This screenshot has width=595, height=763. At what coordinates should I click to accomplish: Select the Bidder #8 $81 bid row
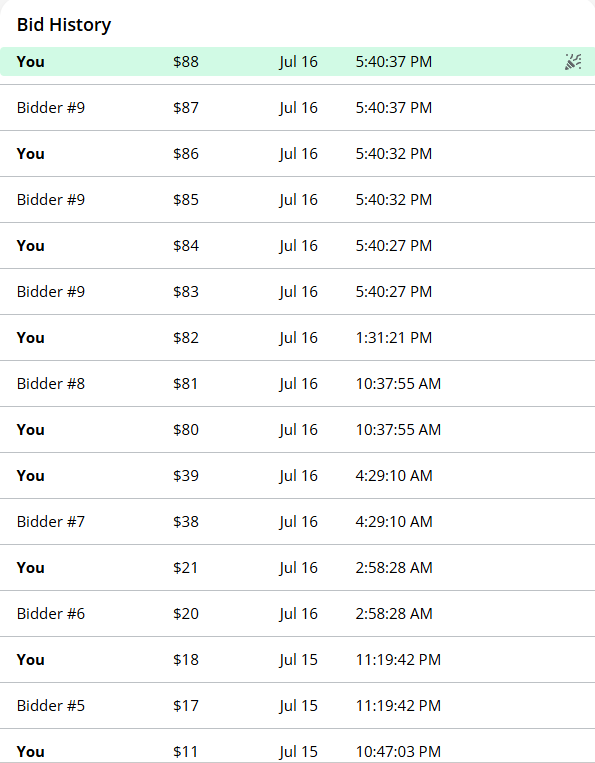point(297,383)
